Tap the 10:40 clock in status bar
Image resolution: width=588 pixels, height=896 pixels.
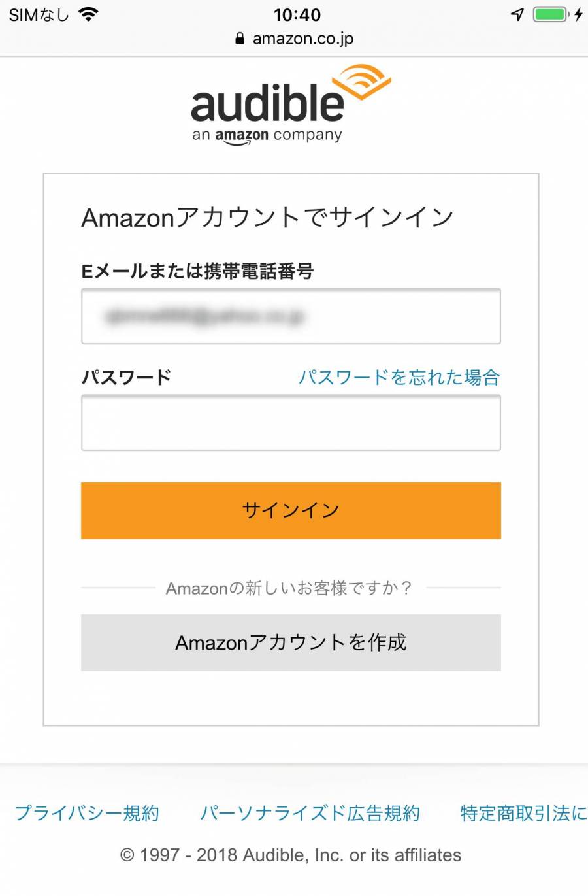tap(297, 14)
